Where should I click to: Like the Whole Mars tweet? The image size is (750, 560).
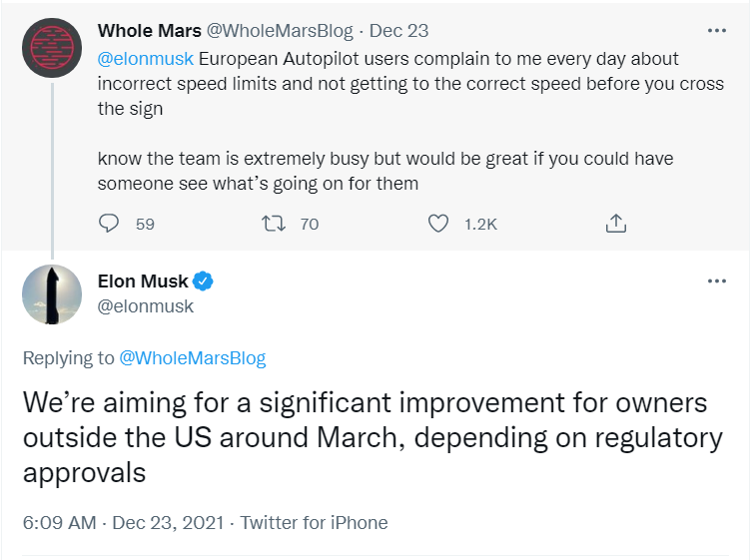437,224
